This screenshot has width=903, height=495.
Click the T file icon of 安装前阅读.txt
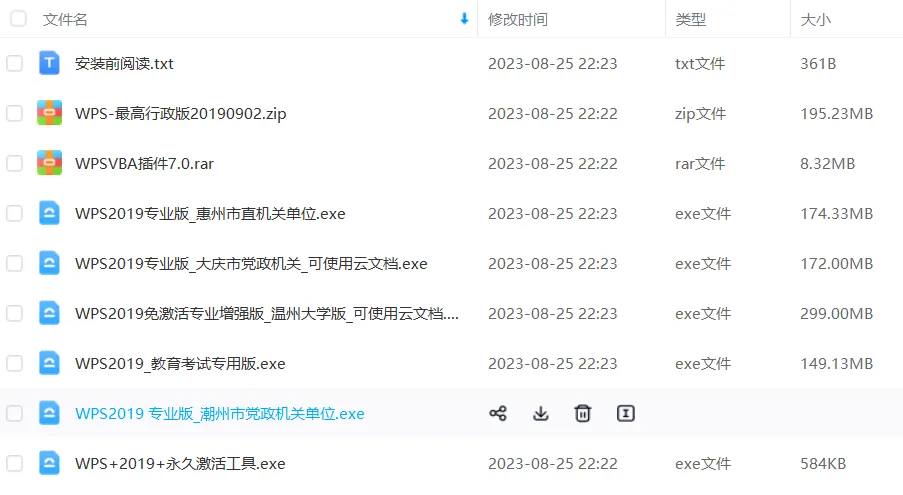49,63
